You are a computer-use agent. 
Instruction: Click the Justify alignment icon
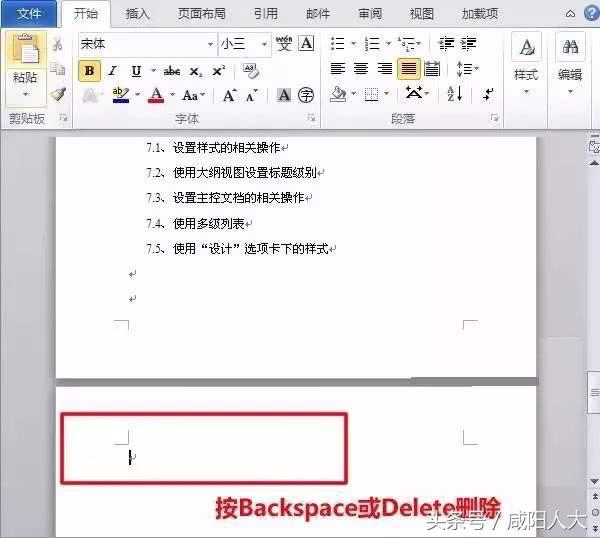pyautogui.click(x=409, y=69)
